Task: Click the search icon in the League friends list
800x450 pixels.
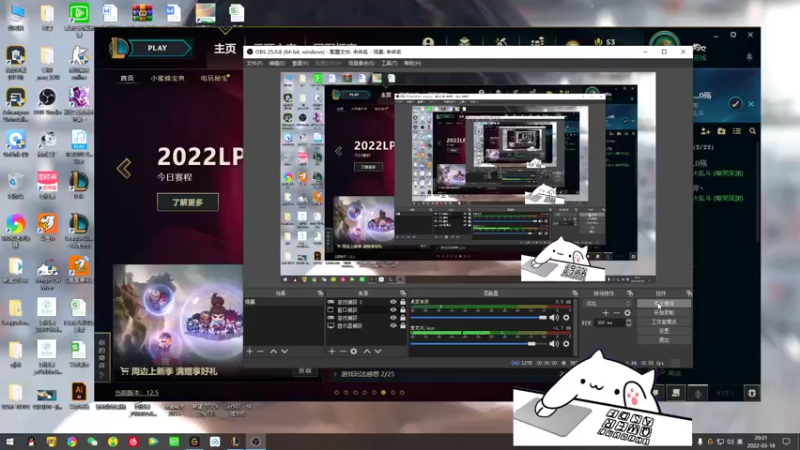Action: tap(753, 131)
